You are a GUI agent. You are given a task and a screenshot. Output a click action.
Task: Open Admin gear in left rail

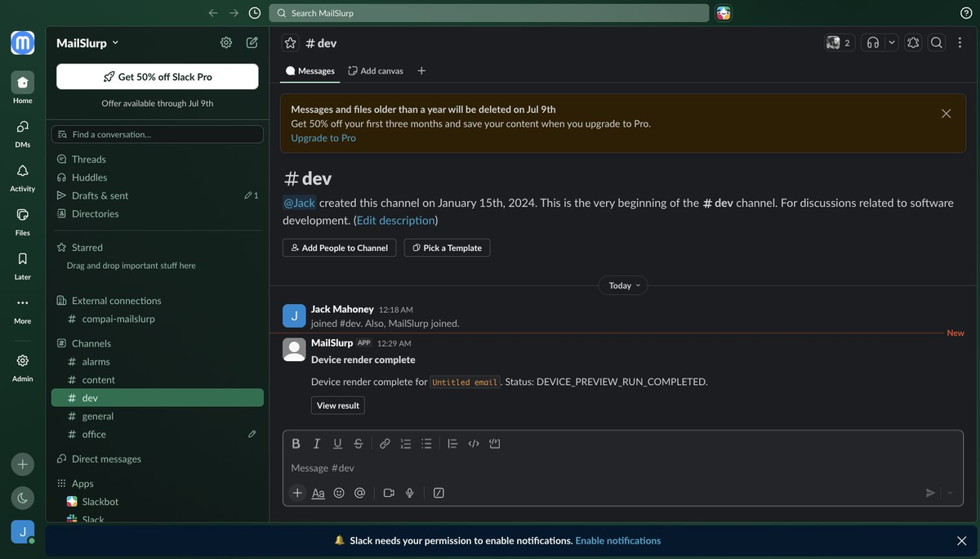pyautogui.click(x=23, y=367)
